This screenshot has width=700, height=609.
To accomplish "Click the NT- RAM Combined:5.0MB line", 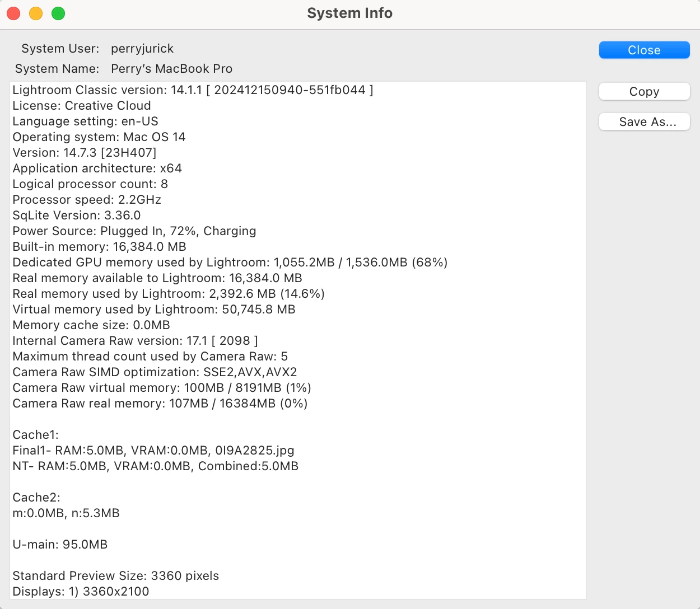I will point(156,466).
